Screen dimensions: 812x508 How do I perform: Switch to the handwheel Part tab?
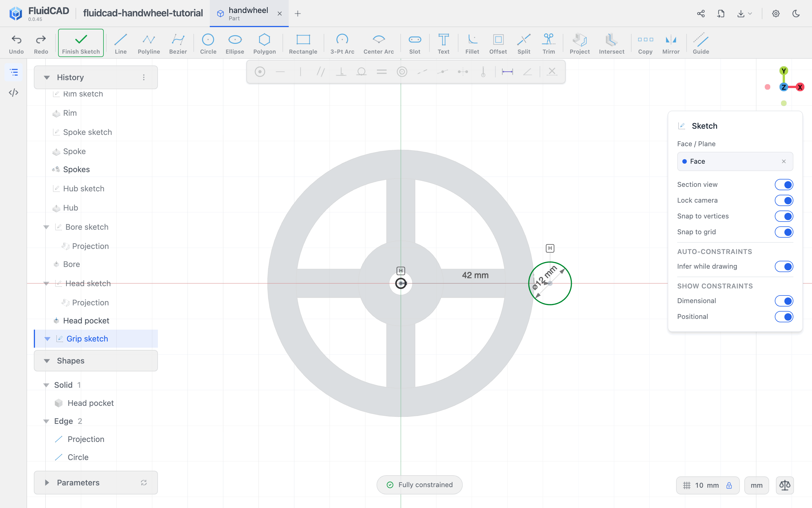tap(249, 14)
